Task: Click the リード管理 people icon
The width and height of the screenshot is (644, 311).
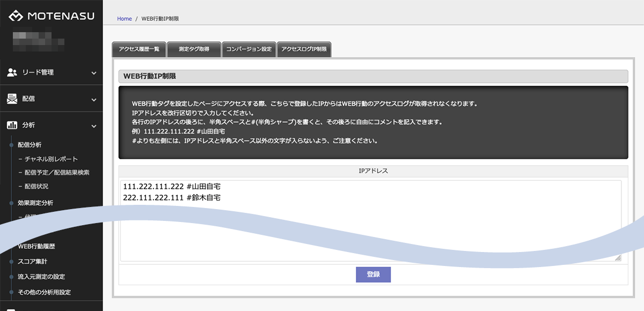Action: [12, 72]
